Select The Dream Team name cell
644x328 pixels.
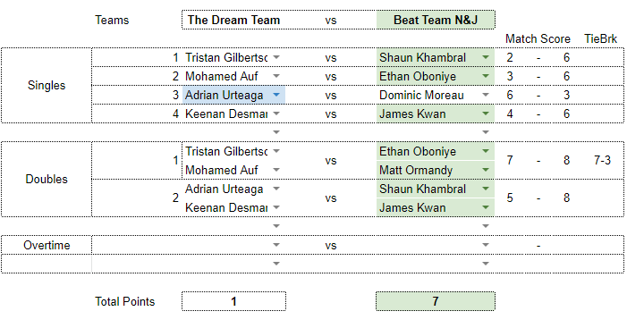[233, 21]
